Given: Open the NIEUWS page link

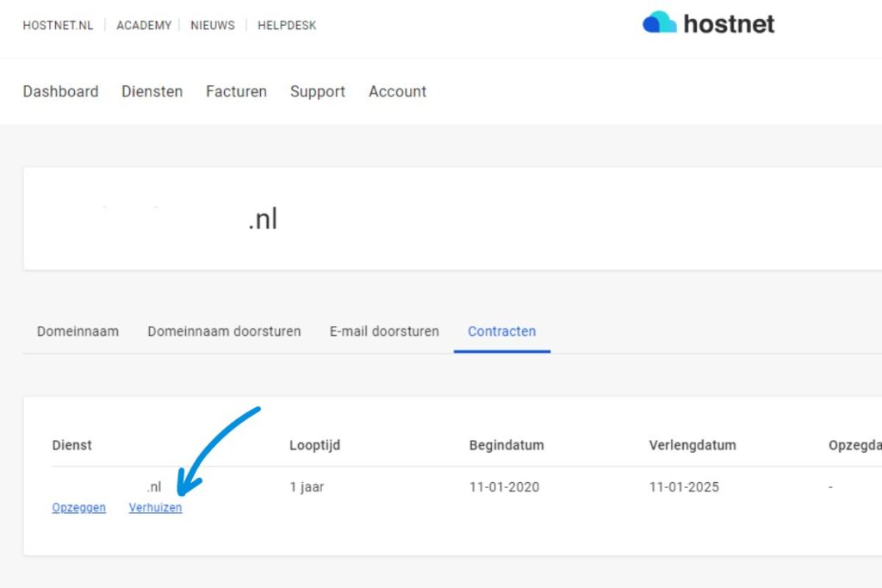Looking at the screenshot, I should coord(213,25).
